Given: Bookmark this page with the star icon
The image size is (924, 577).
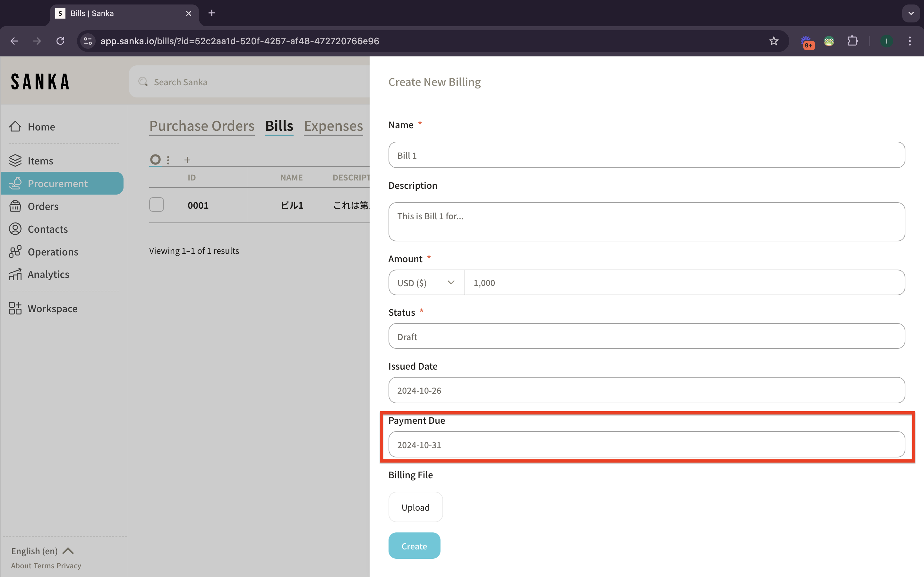Looking at the screenshot, I should click(x=774, y=41).
